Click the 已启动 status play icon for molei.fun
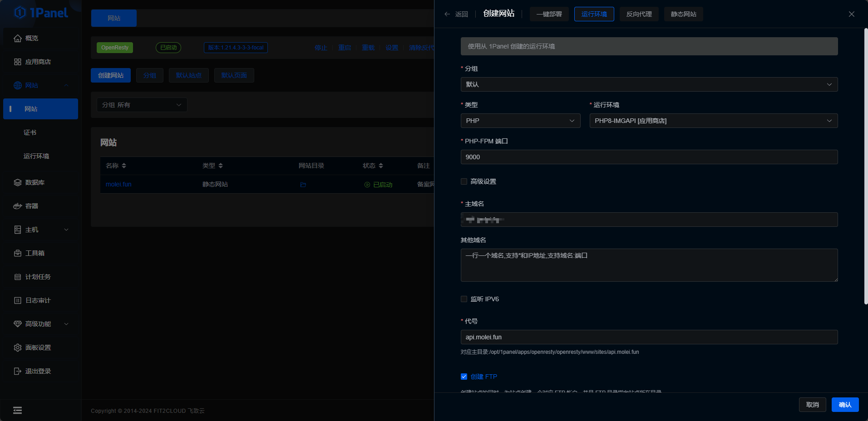868x421 pixels. tap(367, 185)
